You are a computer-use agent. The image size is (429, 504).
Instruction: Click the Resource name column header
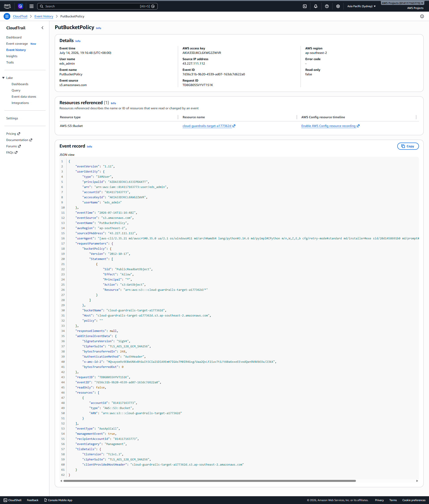tap(193, 117)
